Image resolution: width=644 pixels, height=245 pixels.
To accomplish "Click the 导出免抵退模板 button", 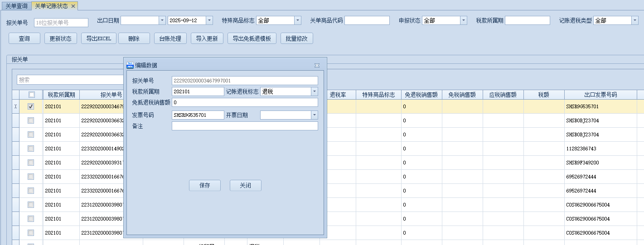I will point(252,38).
